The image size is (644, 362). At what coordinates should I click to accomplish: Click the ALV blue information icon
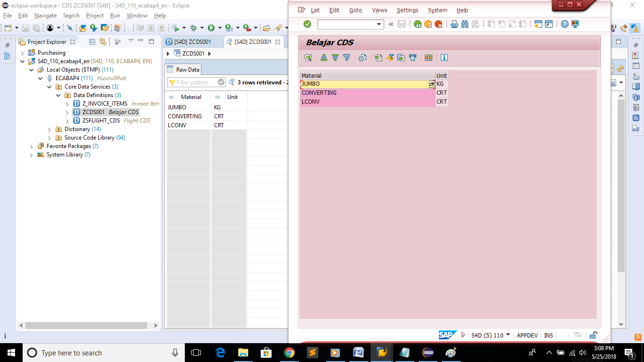point(444,58)
